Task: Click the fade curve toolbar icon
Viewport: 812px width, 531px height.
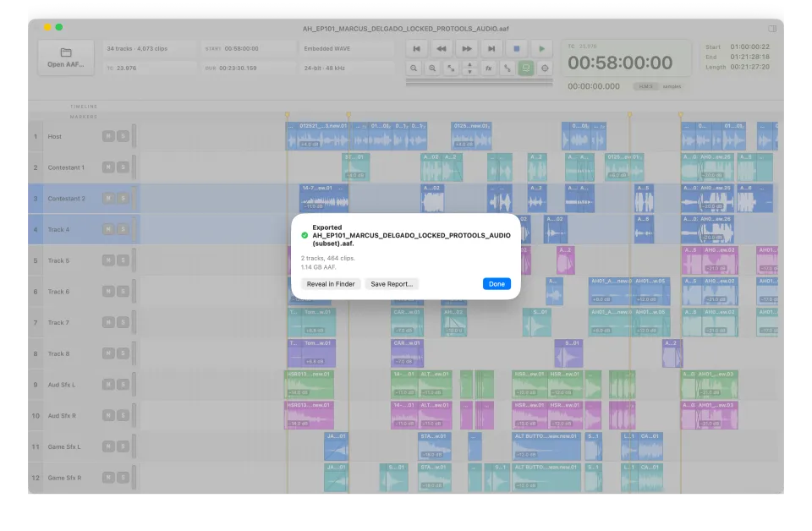Action: pyautogui.click(x=507, y=68)
